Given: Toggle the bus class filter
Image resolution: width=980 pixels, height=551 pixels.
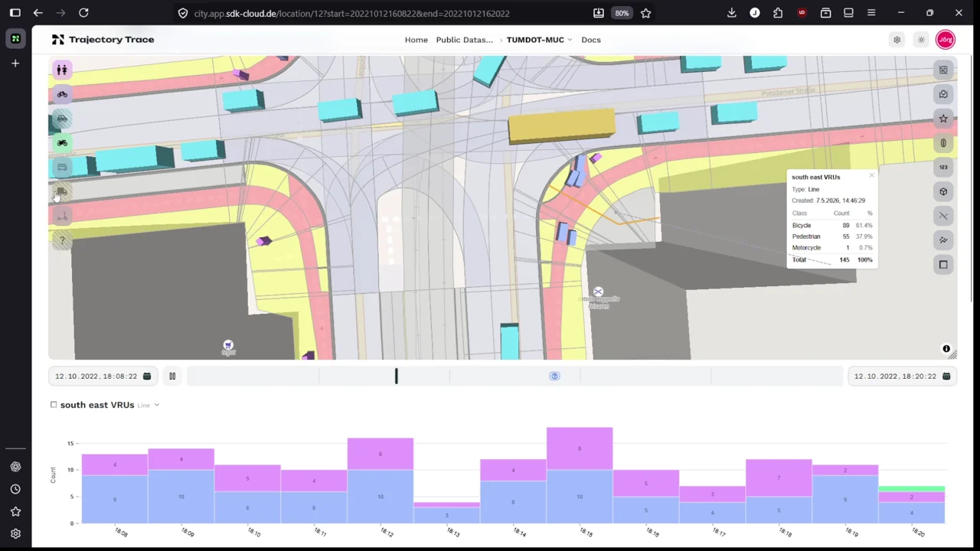Looking at the screenshot, I should 62,168.
